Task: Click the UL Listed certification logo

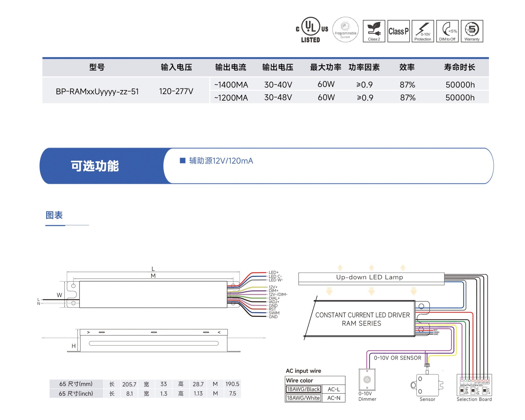Action: [x=312, y=30]
